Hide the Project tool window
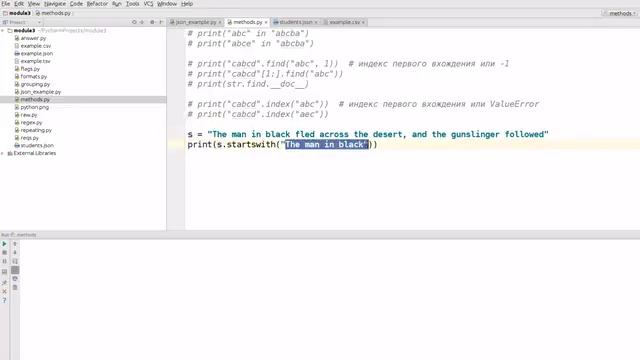The image size is (640, 360). pos(161,22)
